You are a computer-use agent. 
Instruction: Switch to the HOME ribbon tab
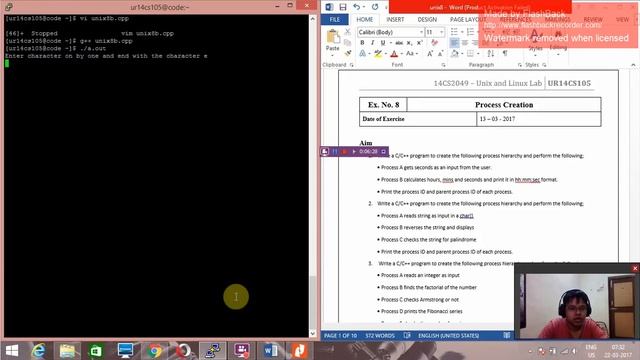click(x=364, y=20)
